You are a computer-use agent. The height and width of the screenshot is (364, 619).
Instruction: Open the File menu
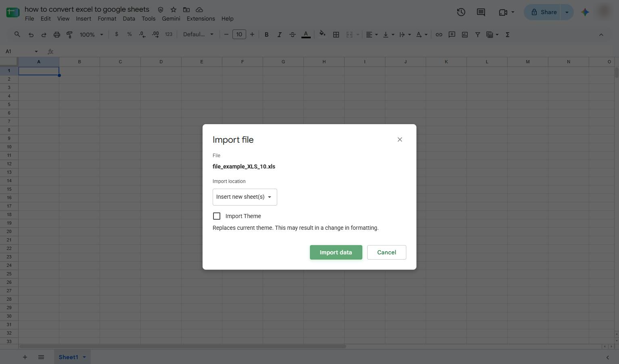pos(29,19)
